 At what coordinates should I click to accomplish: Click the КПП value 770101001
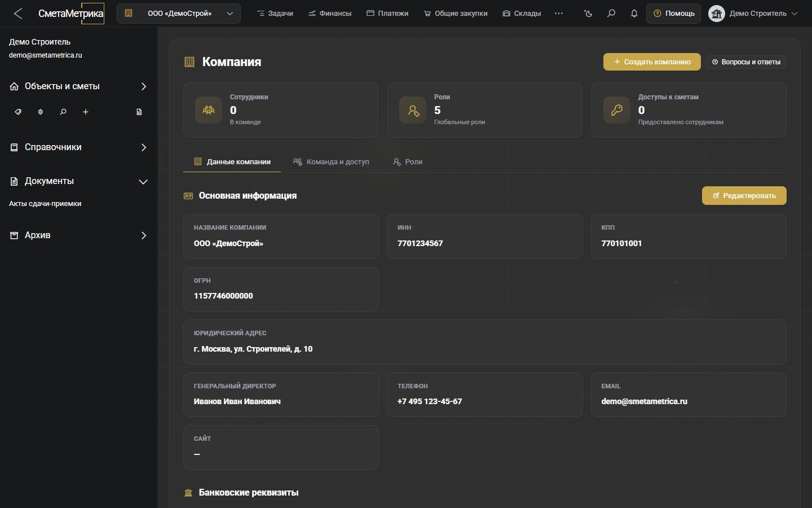click(621, 243)
